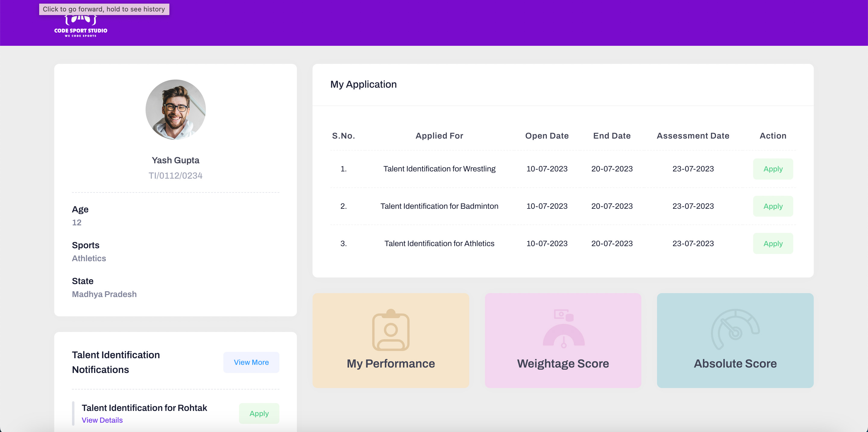Click the Yash Gupta name text
The width and height of the screenshot is (868, 432).
[x=175, y=160]
